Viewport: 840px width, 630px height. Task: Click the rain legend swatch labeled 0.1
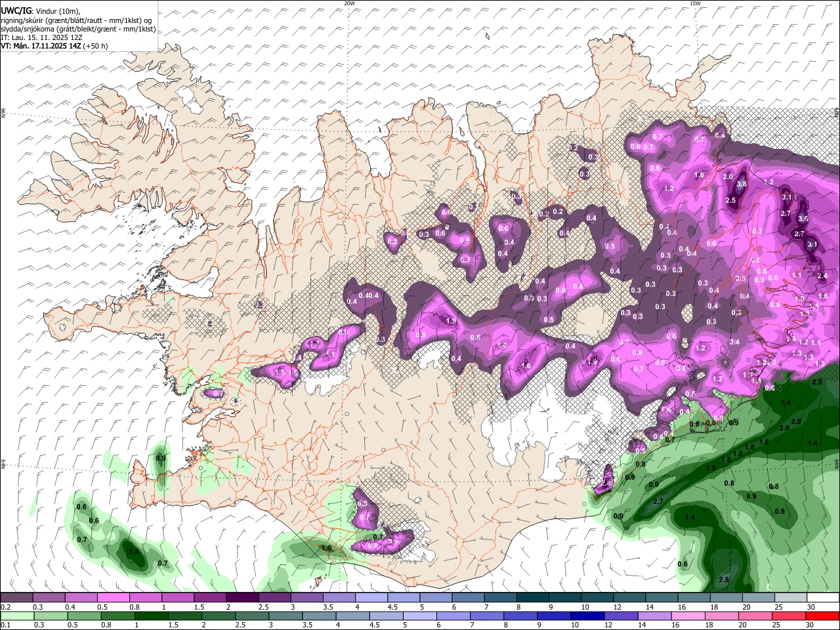coord(17,616)
